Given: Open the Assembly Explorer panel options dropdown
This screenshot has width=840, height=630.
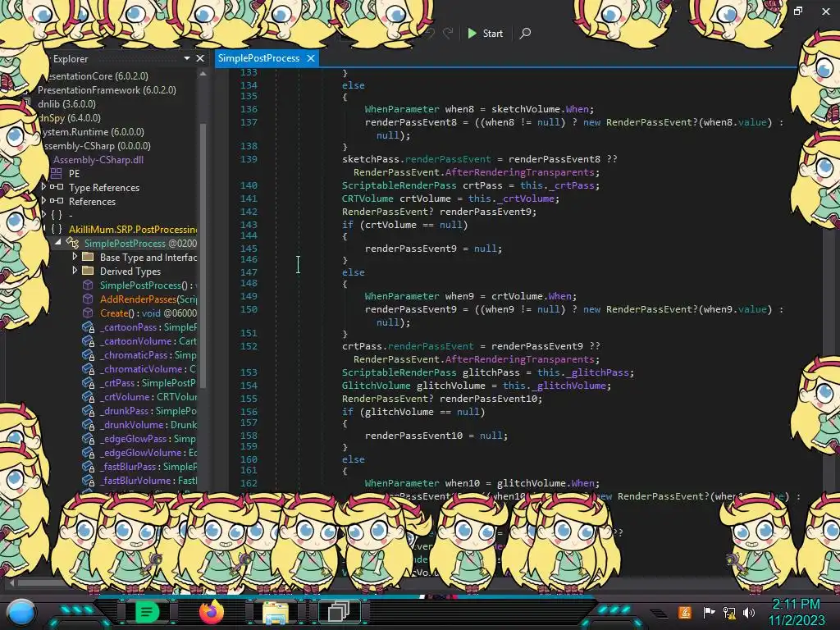Looking at the screenshot, I should pyautogui.click(x=186, y=58).
